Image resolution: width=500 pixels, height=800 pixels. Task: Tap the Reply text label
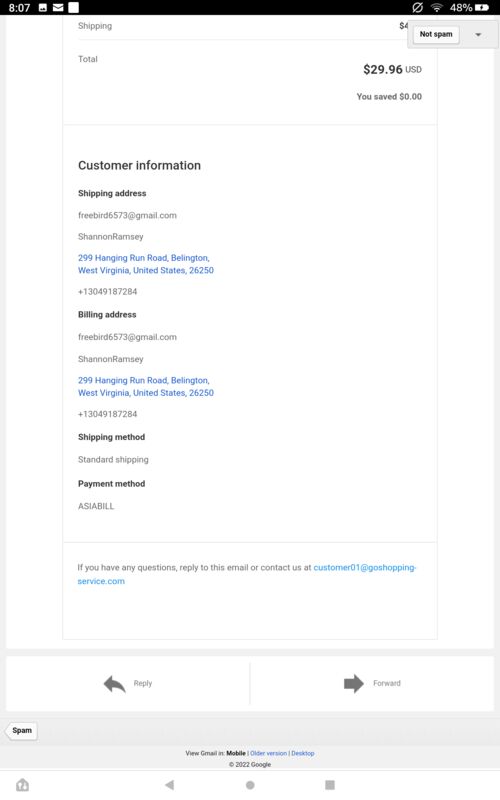coord(143,683)
